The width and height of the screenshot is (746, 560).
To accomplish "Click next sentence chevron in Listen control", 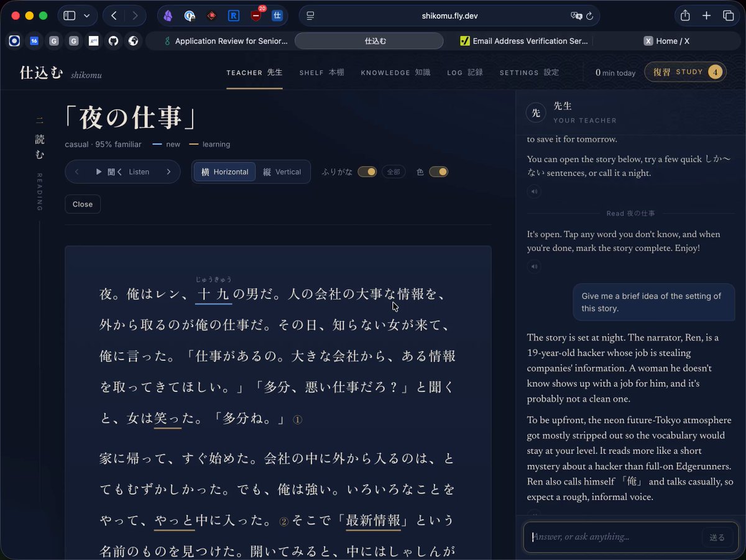I will pos(168,172).
